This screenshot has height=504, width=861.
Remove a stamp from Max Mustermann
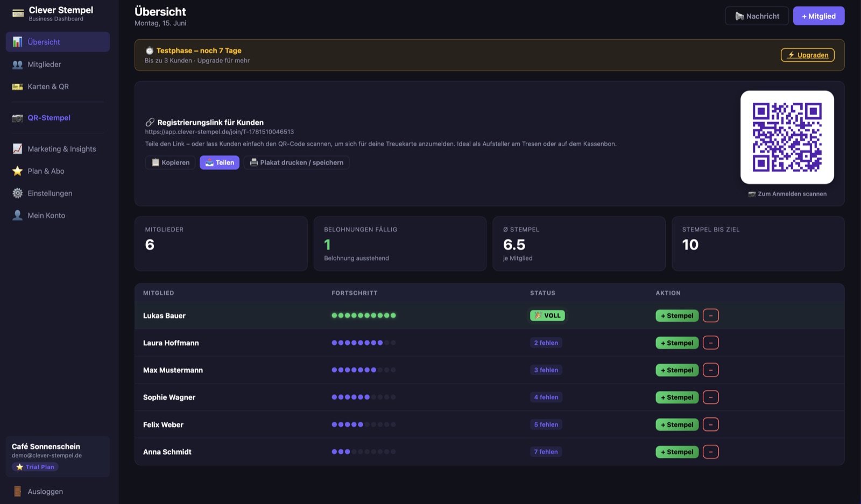point(711,370)
